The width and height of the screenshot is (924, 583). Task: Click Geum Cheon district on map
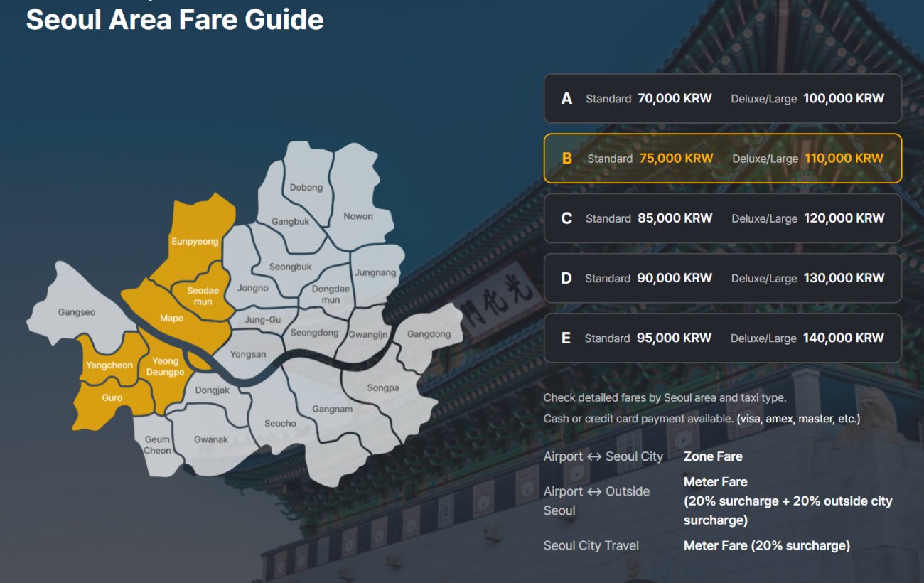(x=157, y=445)
